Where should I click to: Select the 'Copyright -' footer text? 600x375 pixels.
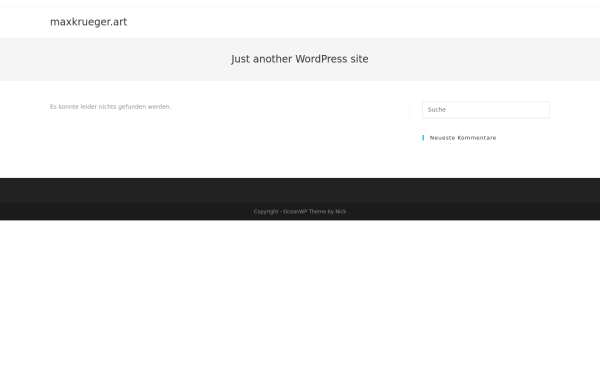pos(267,212)
